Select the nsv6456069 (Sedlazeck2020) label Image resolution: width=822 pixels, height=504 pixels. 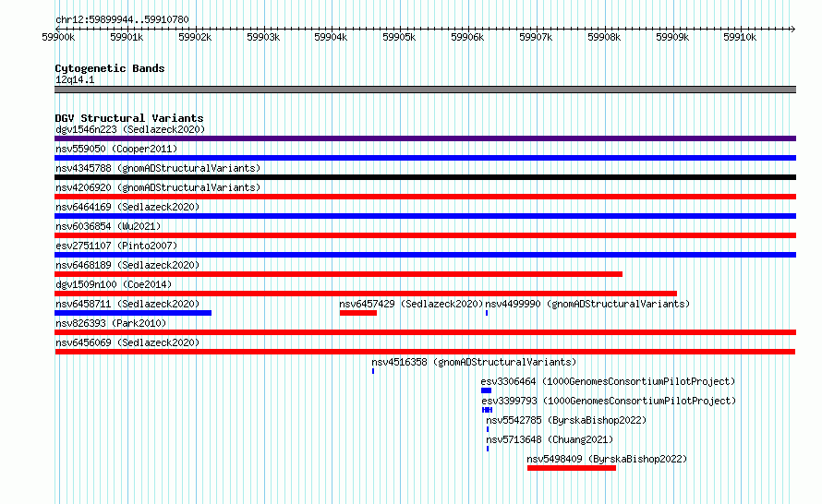tap(127, 342)
